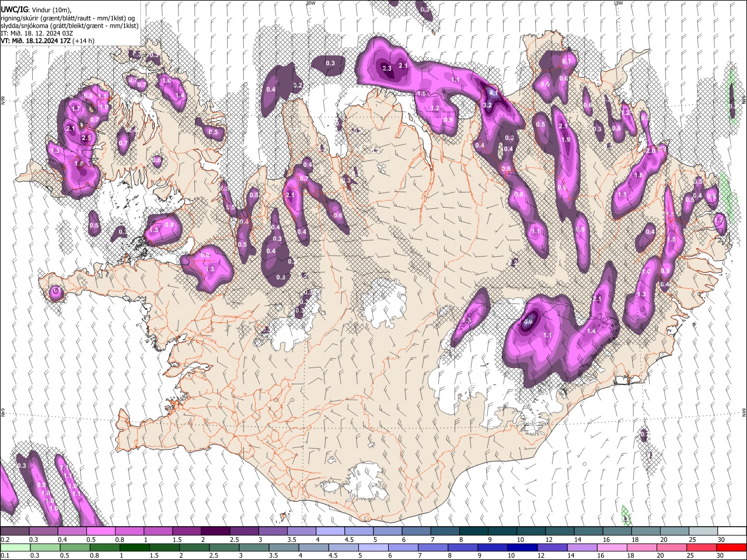
Task: Click lower legend swatch between 25 and 30
Action: pos(701,548)
